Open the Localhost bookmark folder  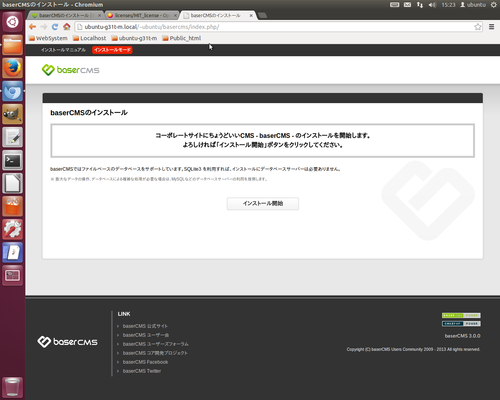[90, 38]
